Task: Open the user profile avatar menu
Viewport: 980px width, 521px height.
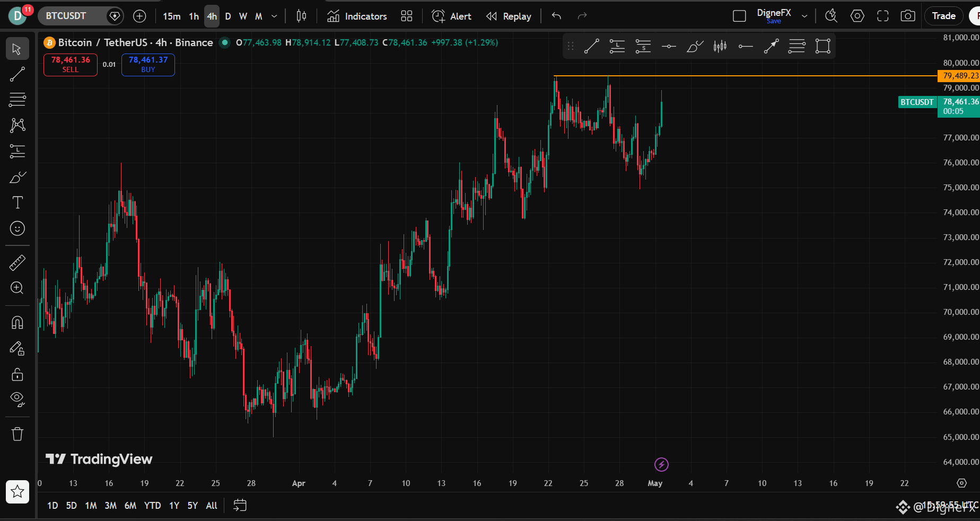Action: click(17, 16)
